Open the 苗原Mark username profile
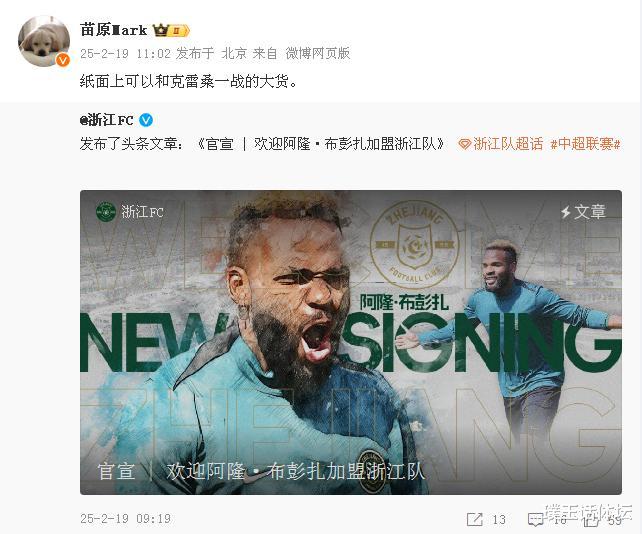 [x=113, y=30]
